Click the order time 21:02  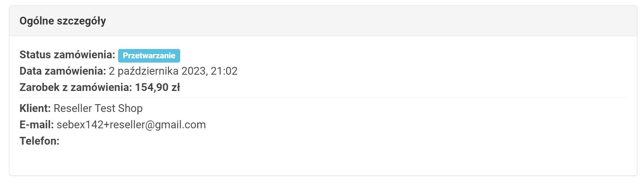(x=224, y=71)
